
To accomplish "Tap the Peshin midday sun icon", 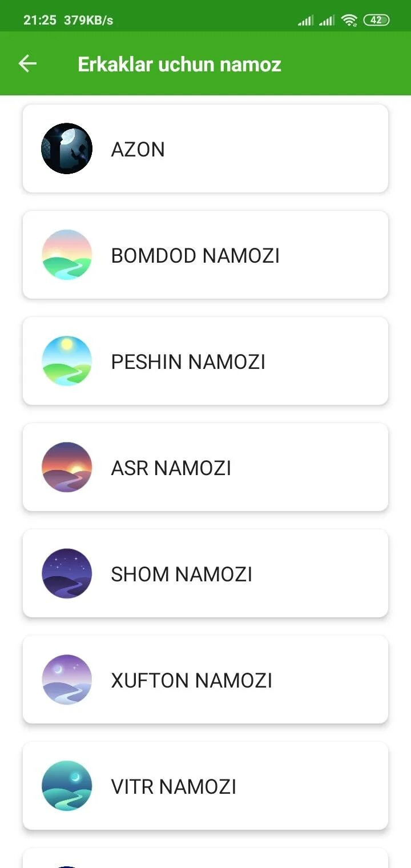I will (x=67, y=361).
